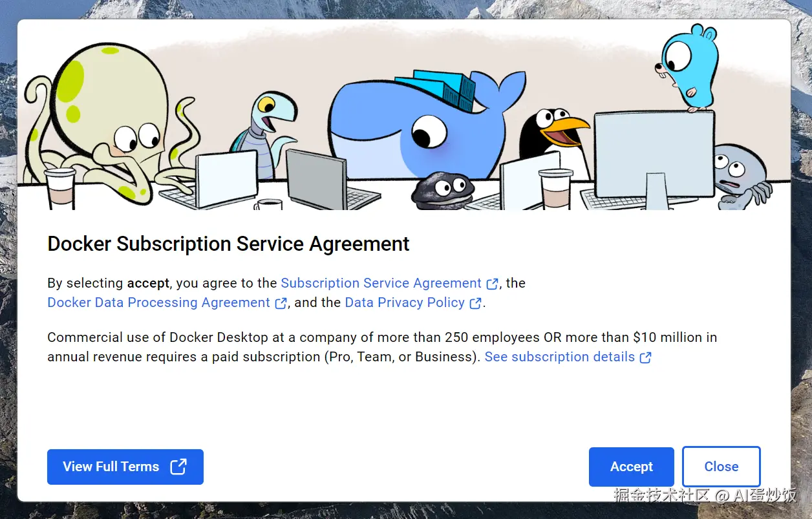This screenshot has height=519, width=812.
Task: Follow the See subscription details link
Action: pyautogui.click(x=560, y=357)
